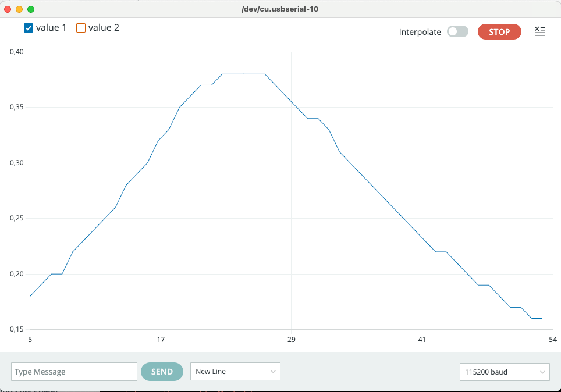
Task: Click the yellow minimize window button
Action: coord(19,9)
